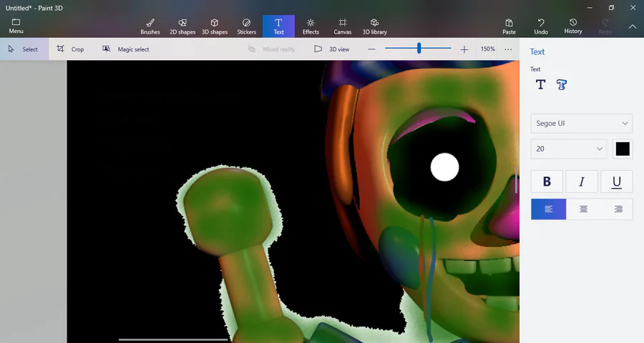Open the 2D shapes tab
The height and width of the screenshot is (343, 644).
click(182, 26)
